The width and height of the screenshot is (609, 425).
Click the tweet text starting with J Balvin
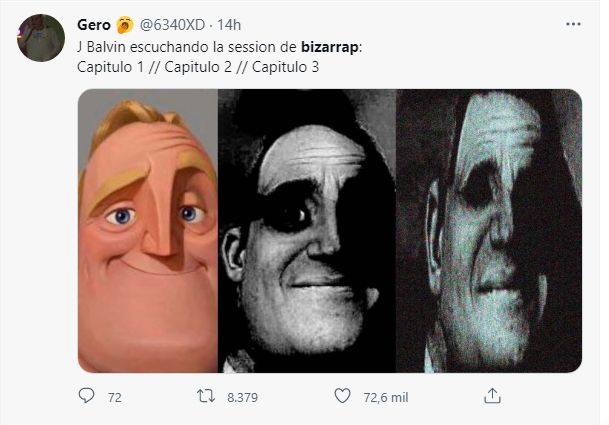tap(180, 46)
